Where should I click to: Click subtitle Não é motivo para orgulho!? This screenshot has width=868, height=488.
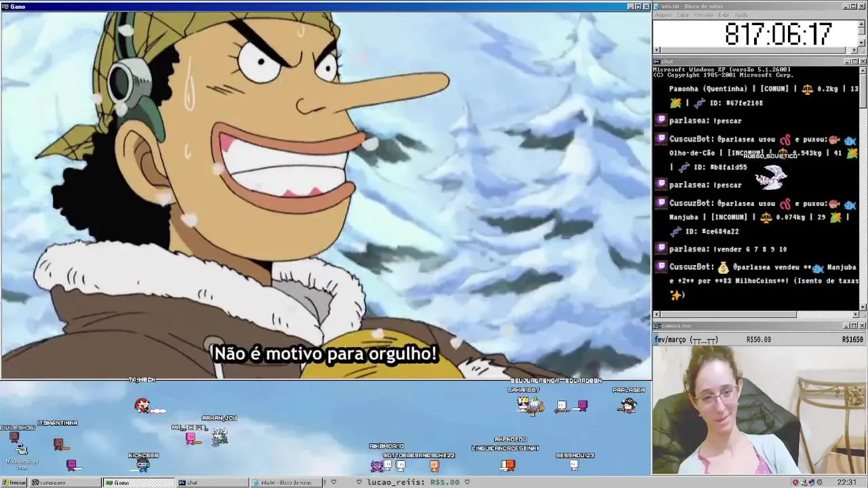point(325,354)
